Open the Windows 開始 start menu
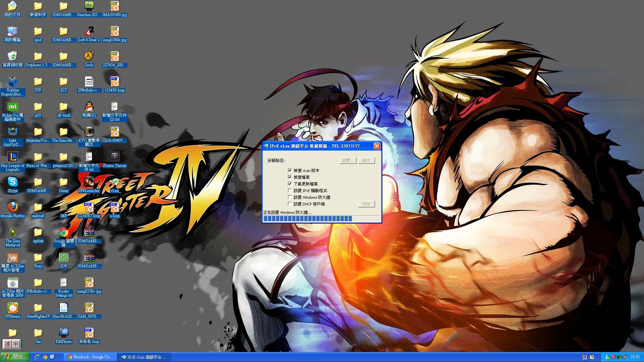 [x=14, y=357]
